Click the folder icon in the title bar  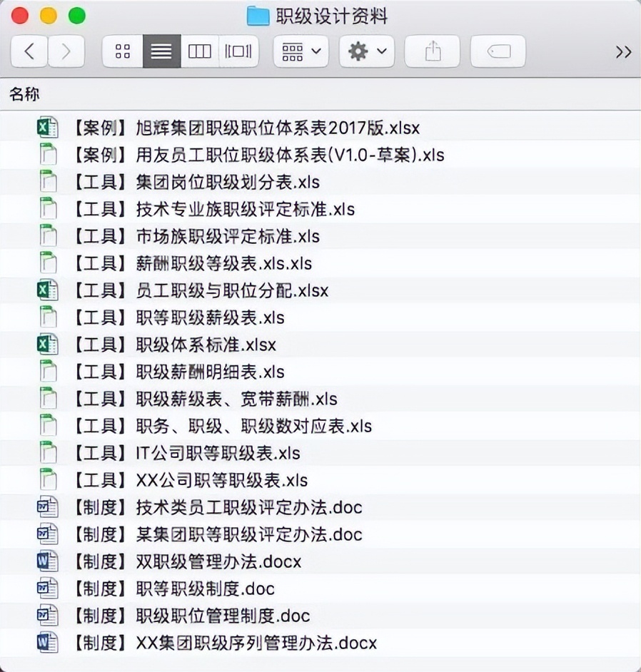[x=258, y=15]
